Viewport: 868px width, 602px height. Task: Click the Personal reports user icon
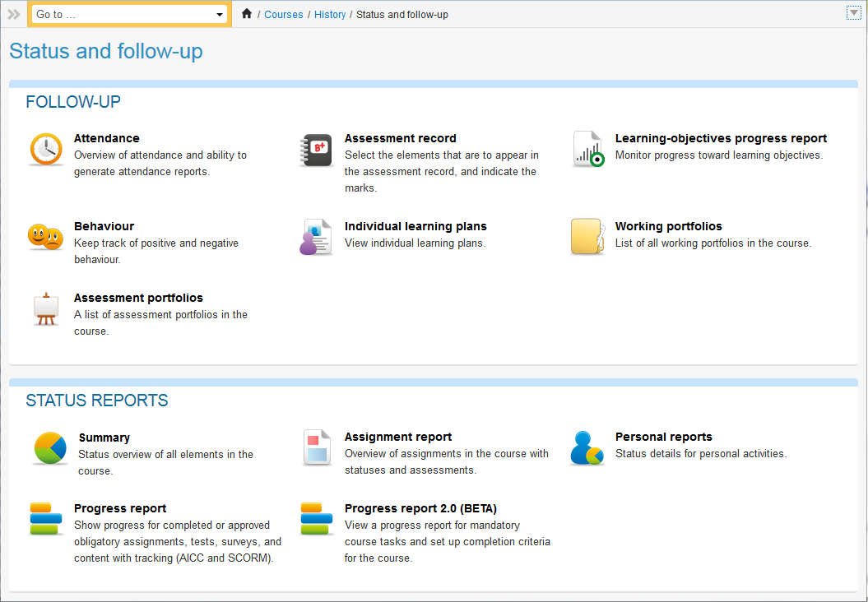click(587, 448)
